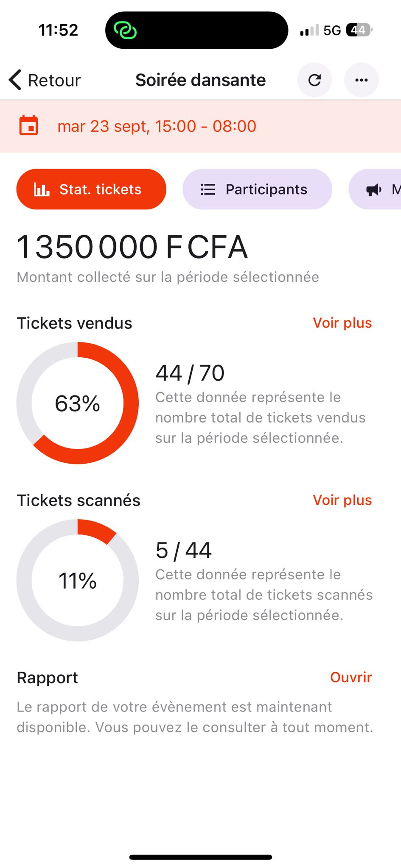The width and height of the screenshot is (401, 868).
Task: Select the Stat. tickets tab
Action: coord(91,189)
